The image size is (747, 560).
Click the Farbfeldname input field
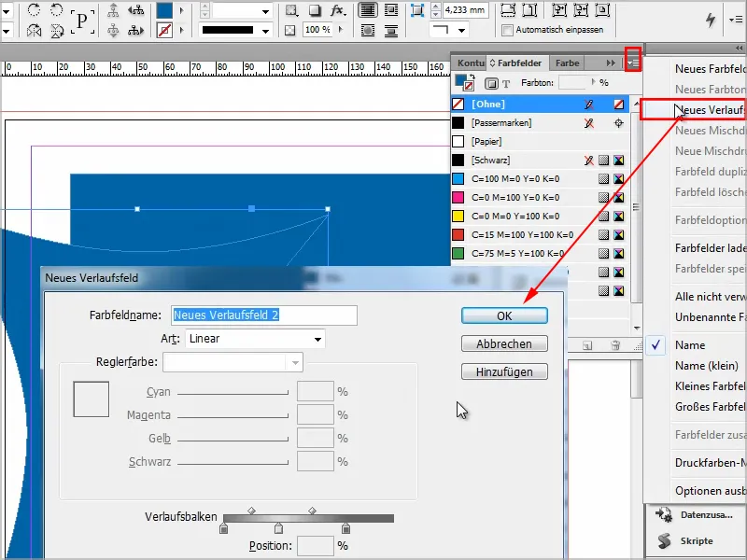(264, 315)
